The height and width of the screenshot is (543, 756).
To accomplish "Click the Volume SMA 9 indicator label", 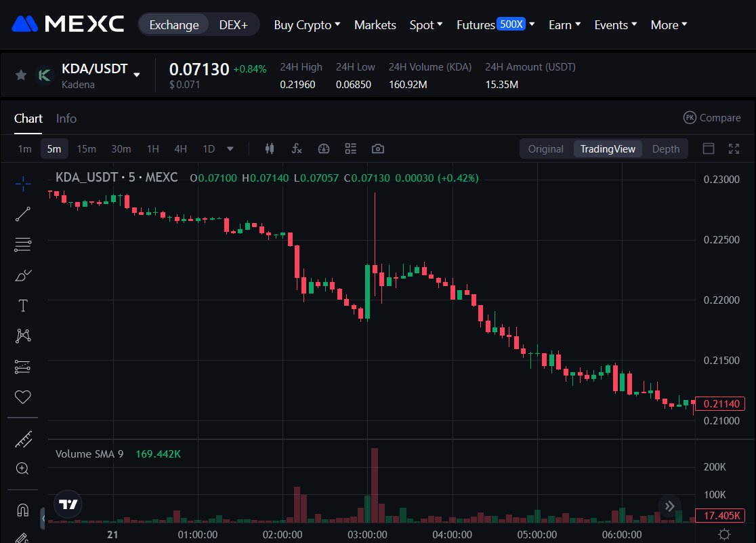I will [89, 454].
